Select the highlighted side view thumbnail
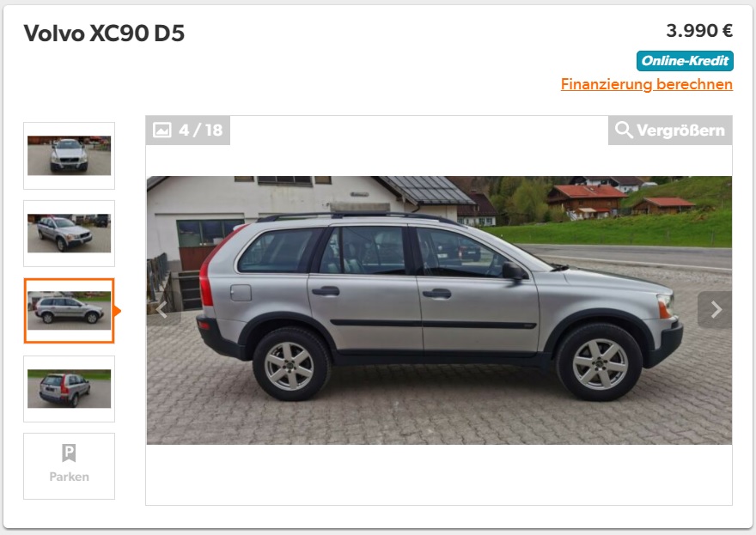The height and width of the screenshot is (535, 756). tap(69, 311)
